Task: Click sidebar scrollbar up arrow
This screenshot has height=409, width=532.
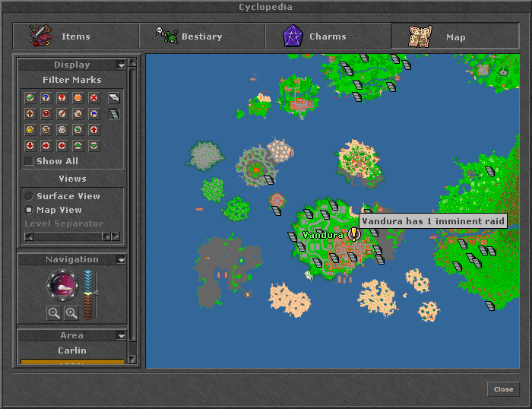Action: 132,62
